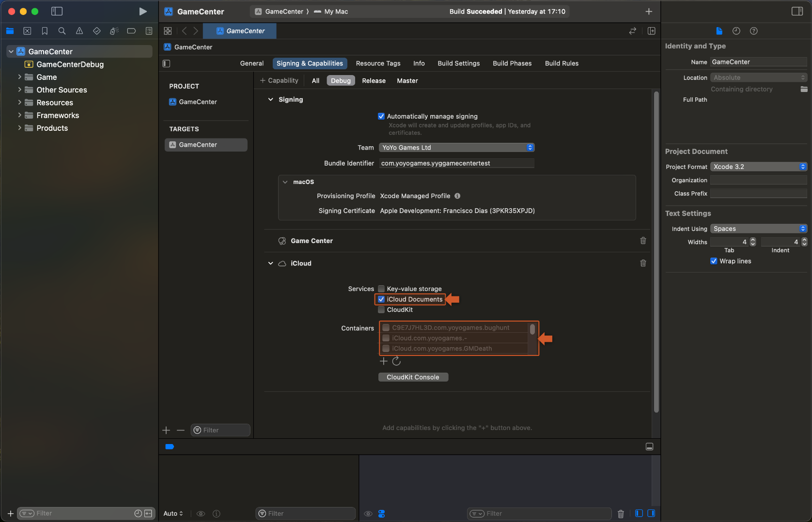Adjust the Tab width stepper

753,242
